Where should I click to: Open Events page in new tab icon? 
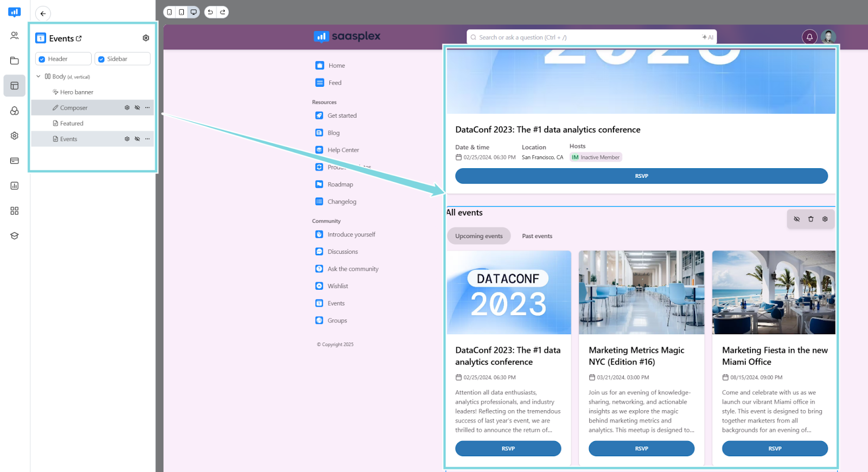pos(79,39)
